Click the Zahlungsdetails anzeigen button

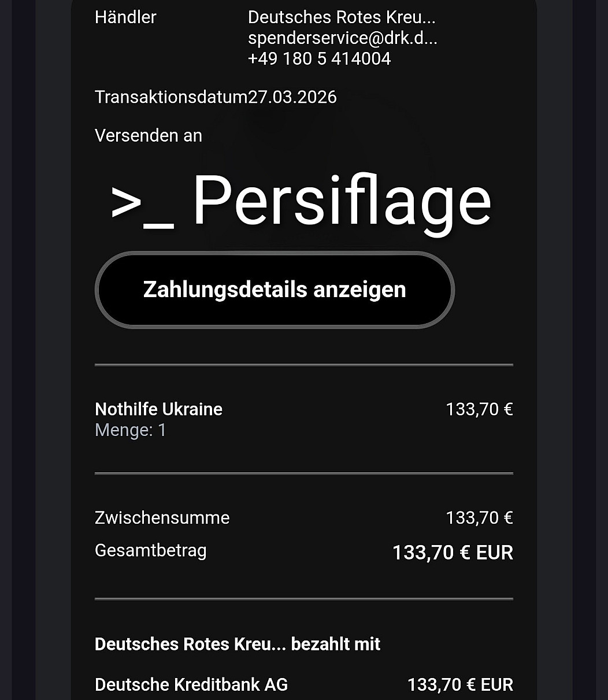[x=275, y=290]
